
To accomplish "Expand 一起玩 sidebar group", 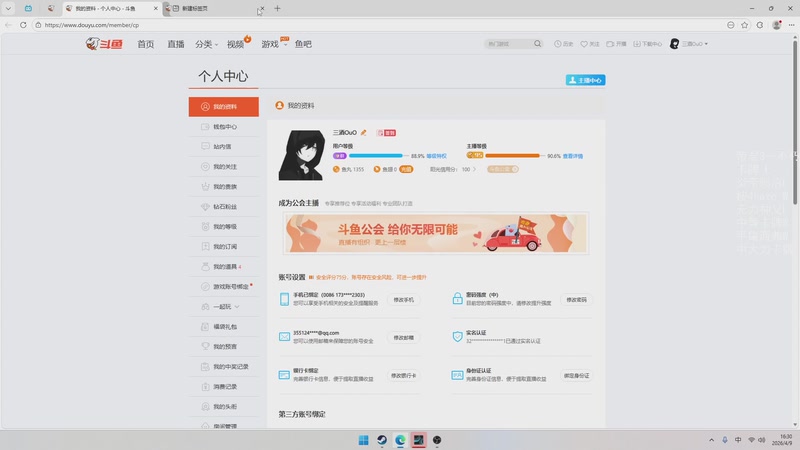I will click(223, 307).
